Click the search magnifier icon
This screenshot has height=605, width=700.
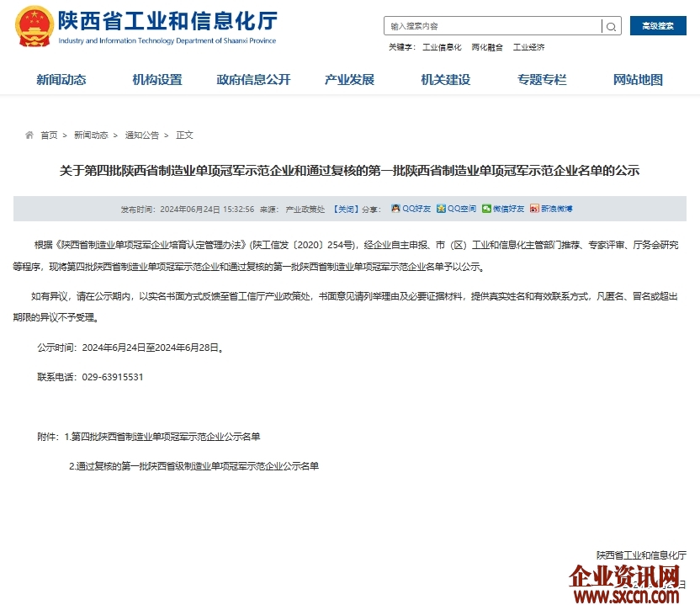(611, 26)
